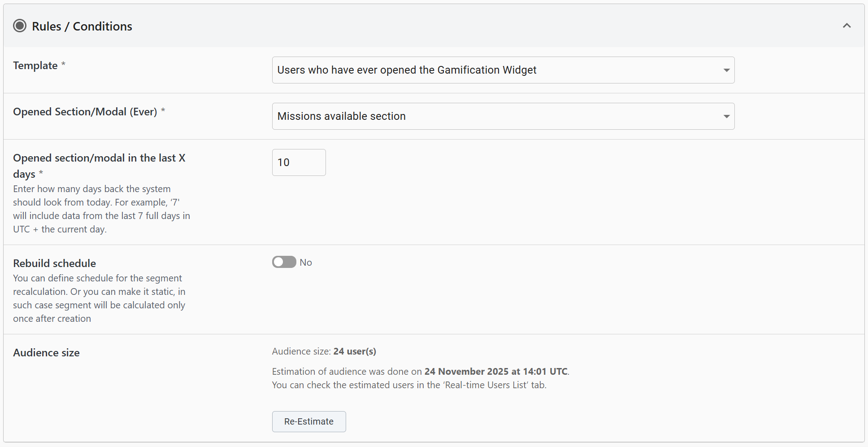
Task: Click the Template field label
Action: coord(35,66)
